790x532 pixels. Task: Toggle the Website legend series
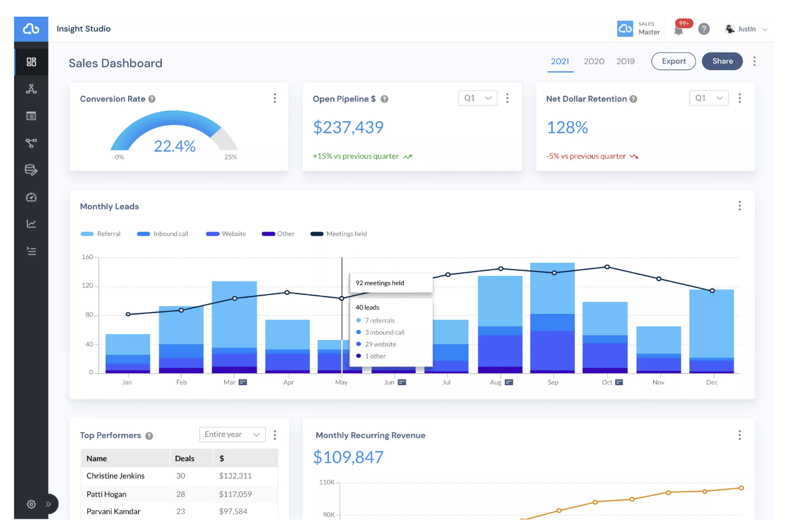[x=226, y=234]
